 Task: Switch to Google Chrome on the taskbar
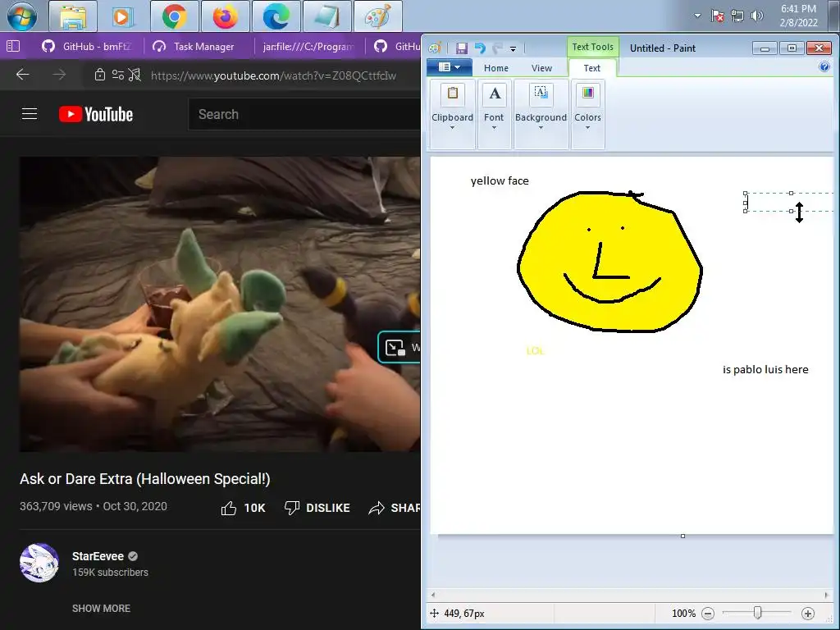coord(174,16)
